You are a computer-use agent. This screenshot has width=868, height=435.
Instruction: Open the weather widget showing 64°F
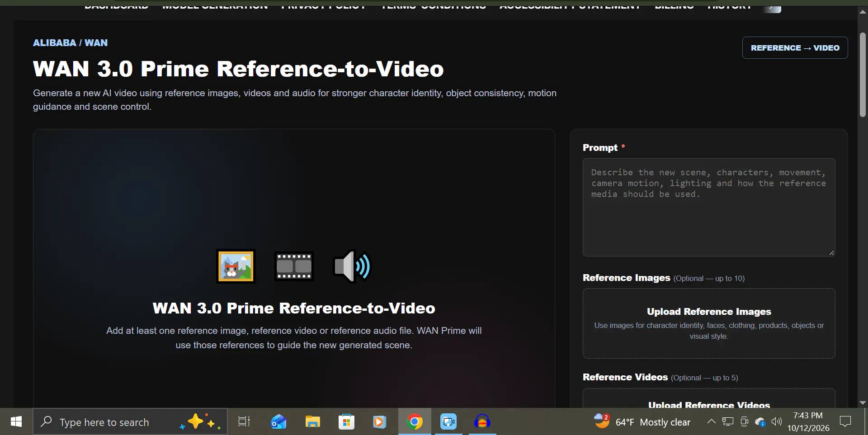(642, 421)
